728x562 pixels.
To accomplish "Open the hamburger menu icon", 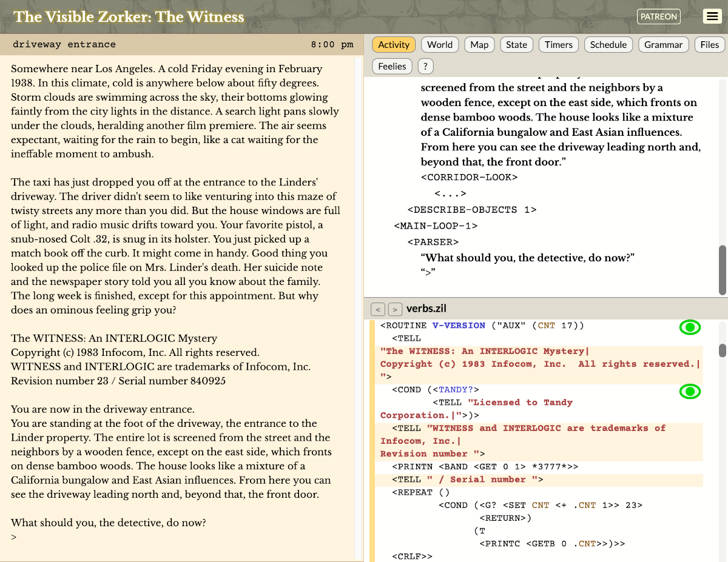I will tap(712, 16).
